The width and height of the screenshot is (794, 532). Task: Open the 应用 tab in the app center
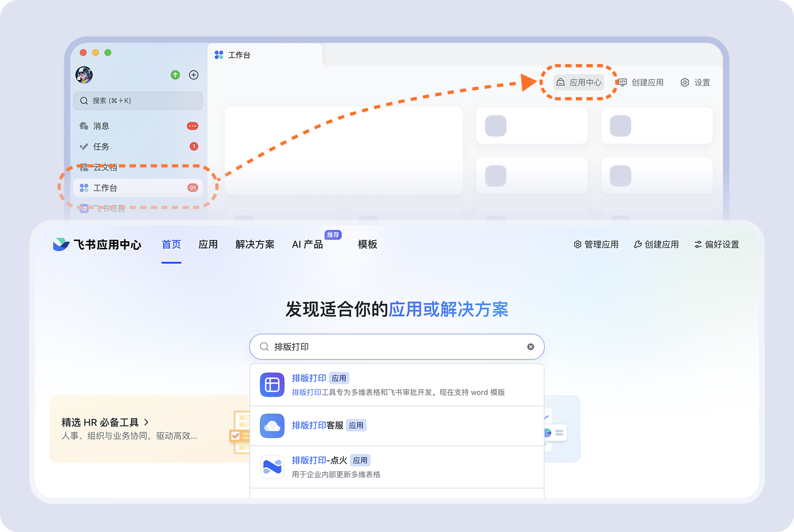[x=208, y=244]
